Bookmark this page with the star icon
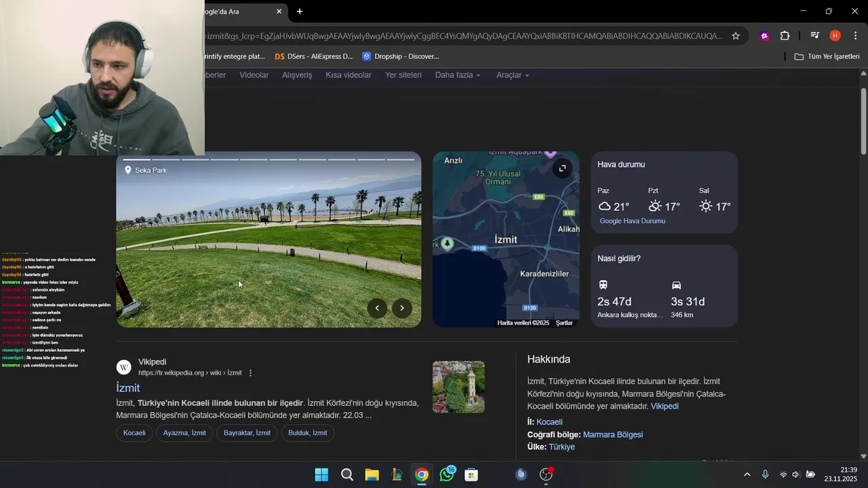This screenshot has height=488, width=868. click(x=736, y=36)
